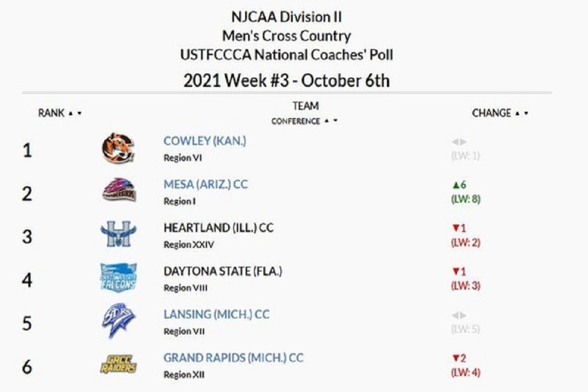
Task: Open the COWLEY (KAN.) team link
Action: (205, 140)
